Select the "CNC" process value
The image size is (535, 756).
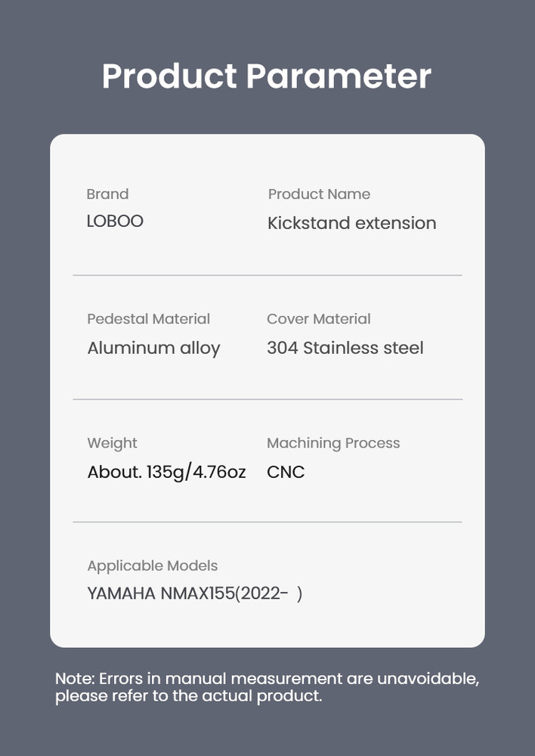click(286, 472)
